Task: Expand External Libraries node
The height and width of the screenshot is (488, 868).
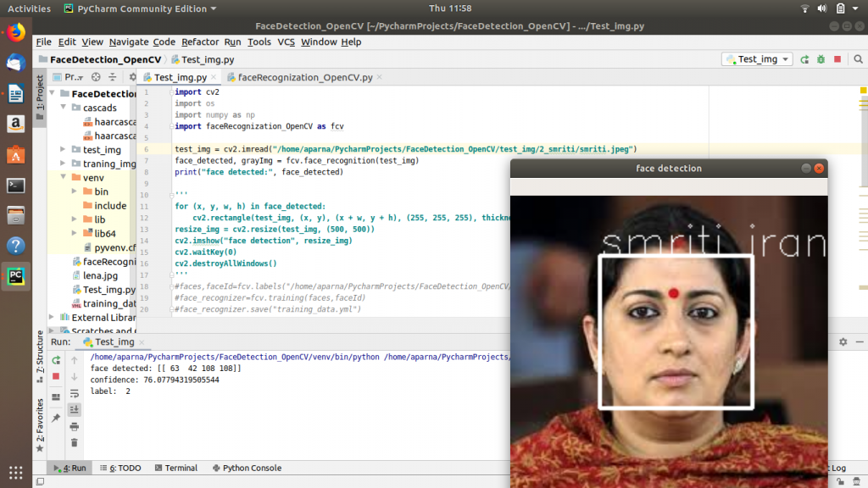Action: click(x=52, y=317)
